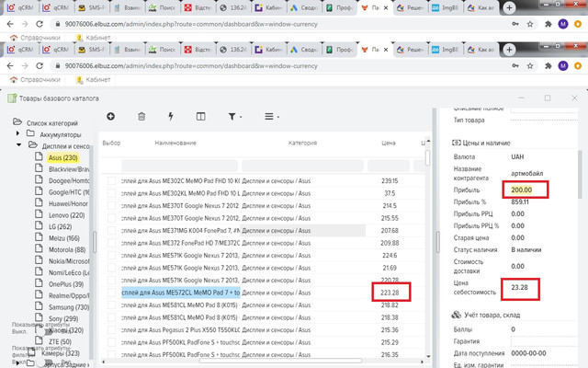Click the page icon beside OnePlus (39)
This screenshot has height=368, width=588.
click(x=39, y=283)
